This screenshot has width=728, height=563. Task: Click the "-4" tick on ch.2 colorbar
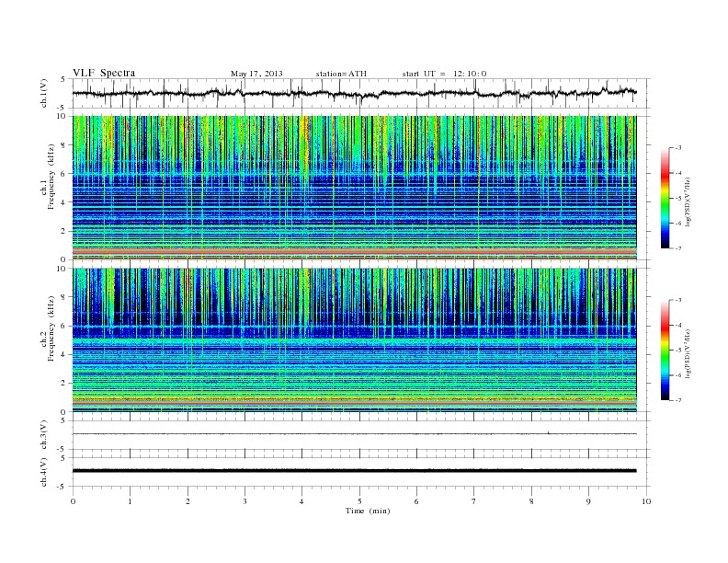click(x=678, y=325)
